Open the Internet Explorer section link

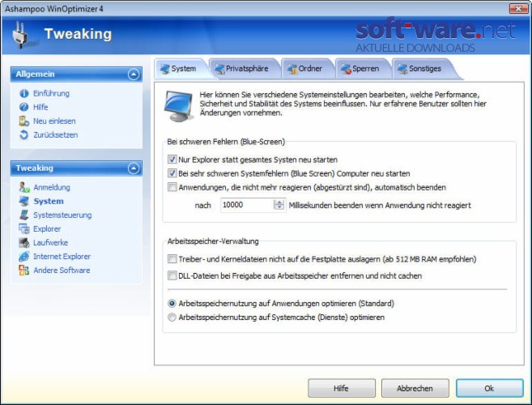pyautogui.click(x=62, y=257)
